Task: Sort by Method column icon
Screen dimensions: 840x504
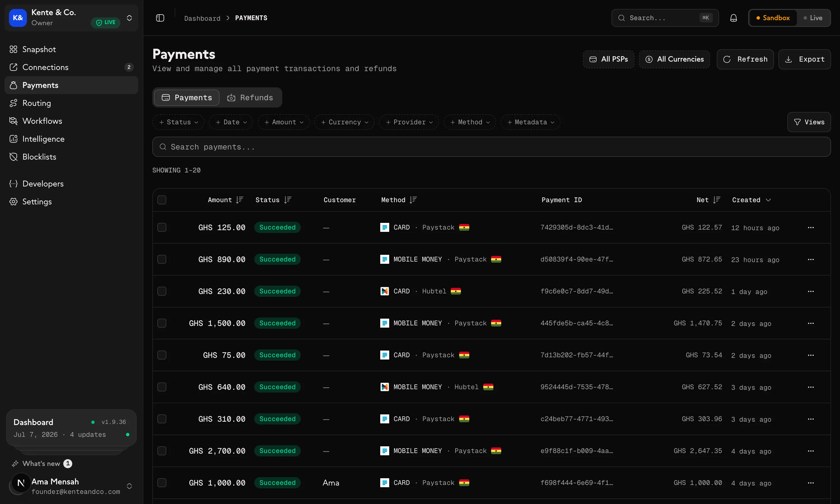Action: (x=413, y=200)
